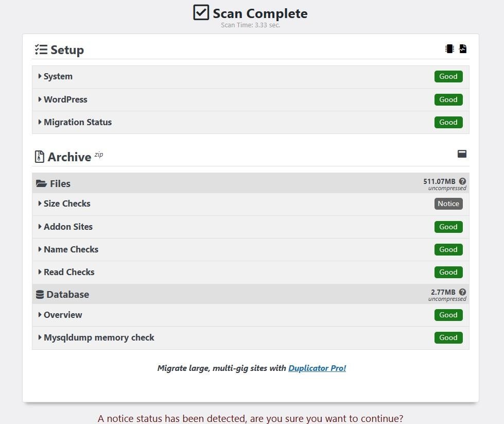Click the help icon next to 2.77MB
The width and height of the screenshot is (504, 424).
click(462, 292)
